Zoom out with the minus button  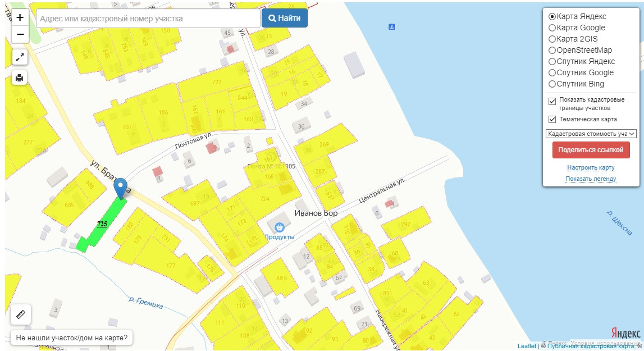pyautogui.click(x=20, y=34)
